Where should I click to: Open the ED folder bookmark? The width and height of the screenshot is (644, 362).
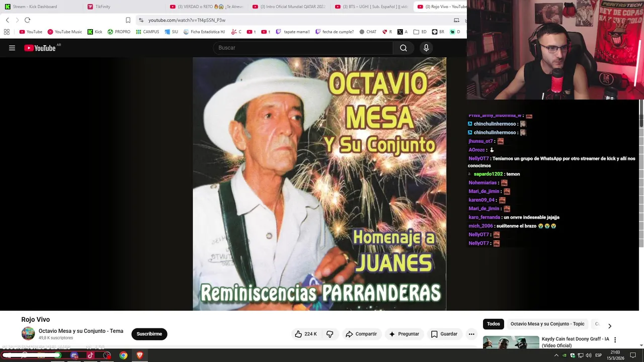click(420, 32)
